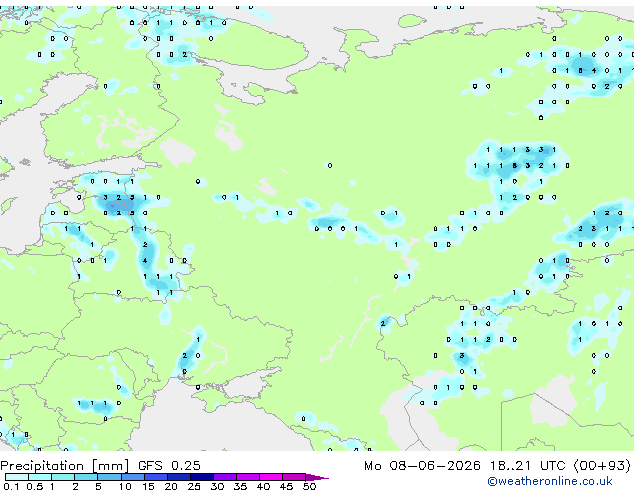
Task: Select the 35–40 mm legend color swatch
Action: tap(247, 477)
